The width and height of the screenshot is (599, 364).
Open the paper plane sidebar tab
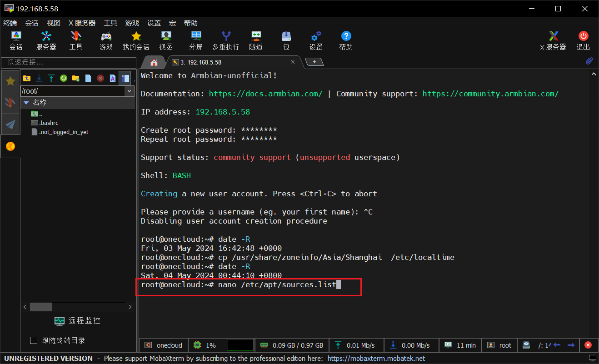(x=10, y=125)
